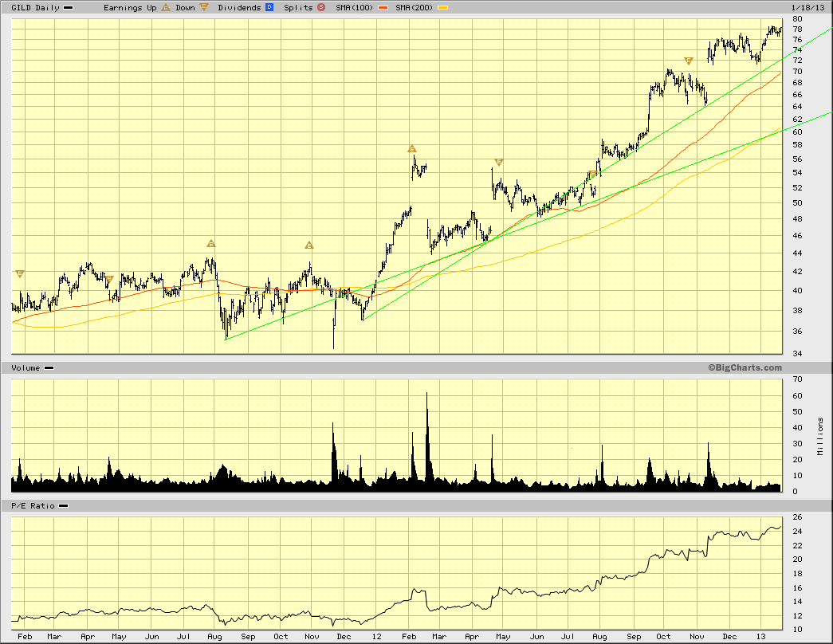Viewport: 833px width, 644px height.
Task: Click the 70 value on volume axis
Action: point(797,379)
